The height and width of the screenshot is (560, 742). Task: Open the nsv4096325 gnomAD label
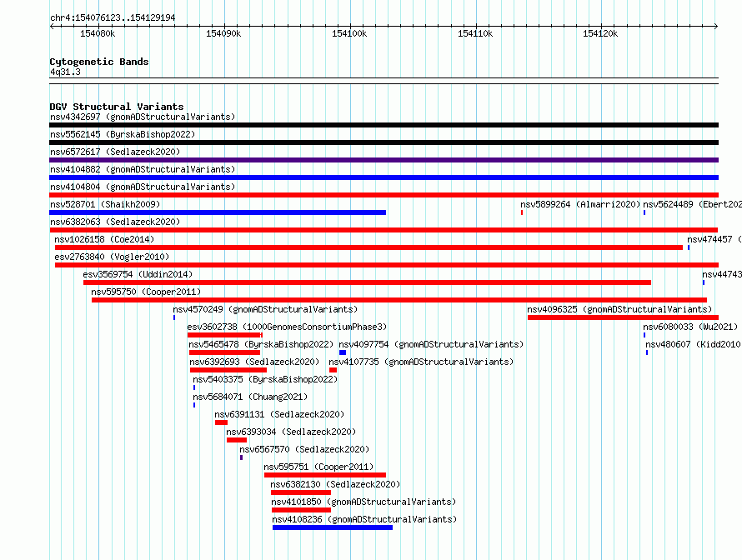[x=619, y=309]
